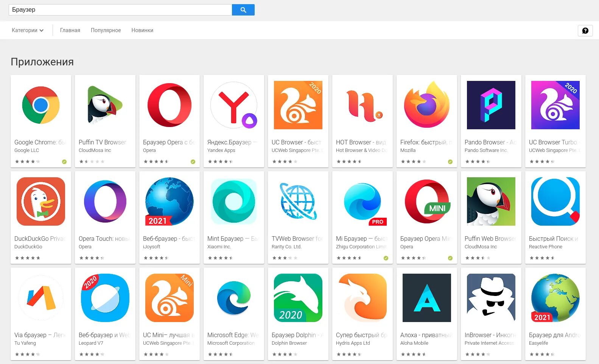
Task: Open the Puffin TV Browser icon
Action: [105, 105]
